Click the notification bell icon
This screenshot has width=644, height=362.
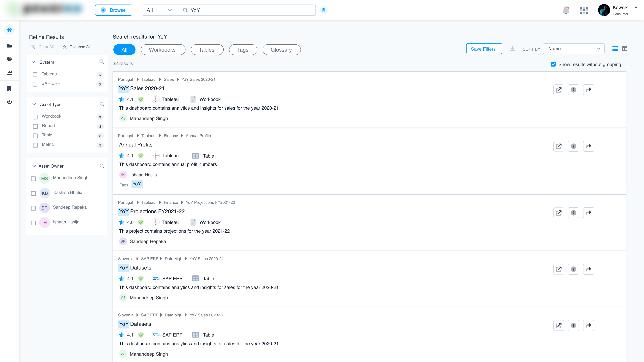(x=566, y=10)
